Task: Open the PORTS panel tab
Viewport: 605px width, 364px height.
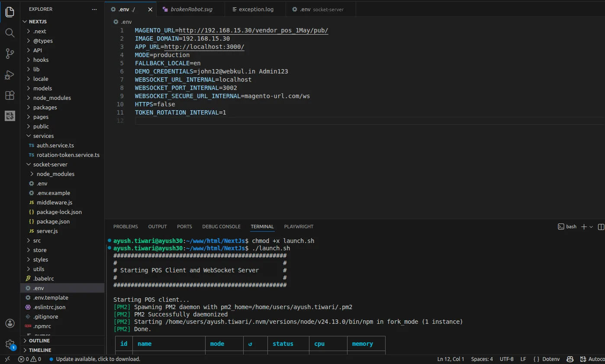Action: [184, 227]
